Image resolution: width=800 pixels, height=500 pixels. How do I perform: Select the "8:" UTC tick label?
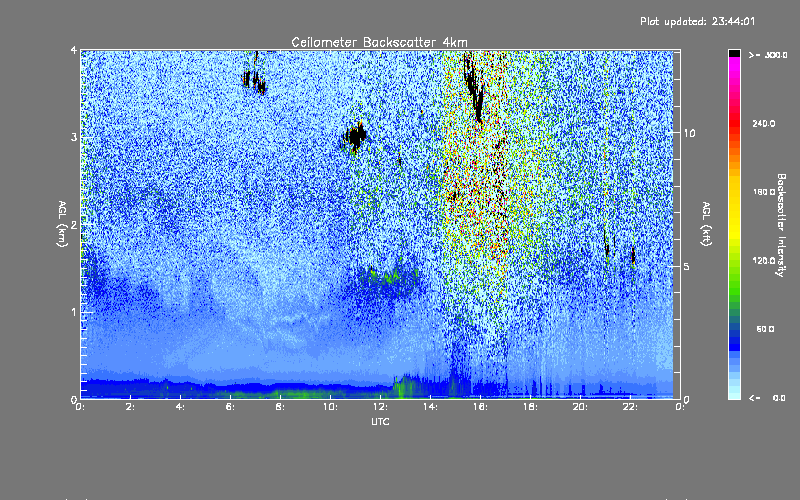281,407
